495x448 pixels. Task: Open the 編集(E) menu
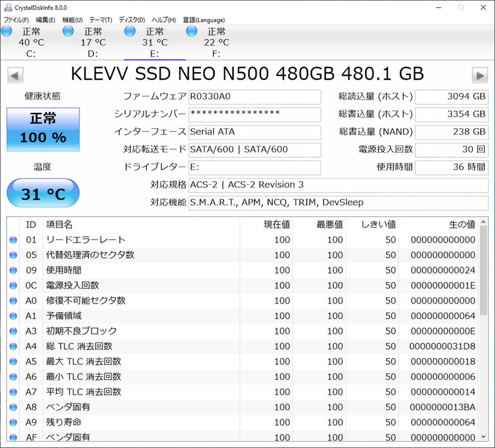(x=45, y=20)
